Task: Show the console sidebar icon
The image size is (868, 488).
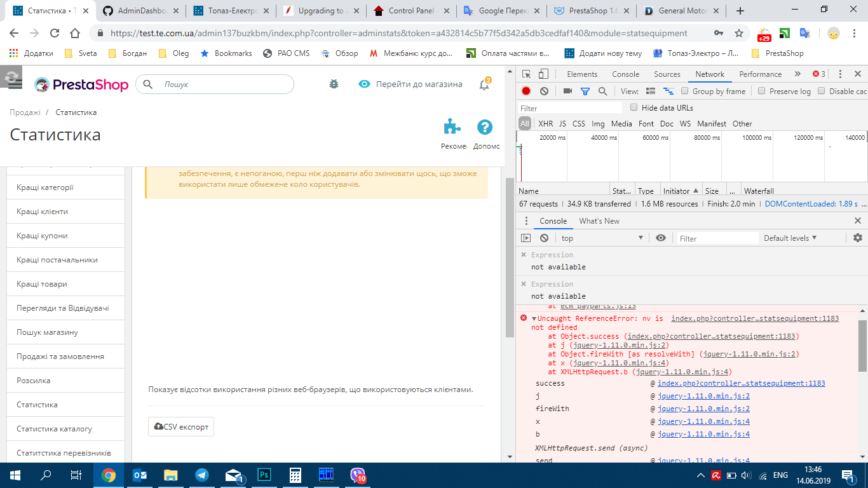Action: click(526, 238)
